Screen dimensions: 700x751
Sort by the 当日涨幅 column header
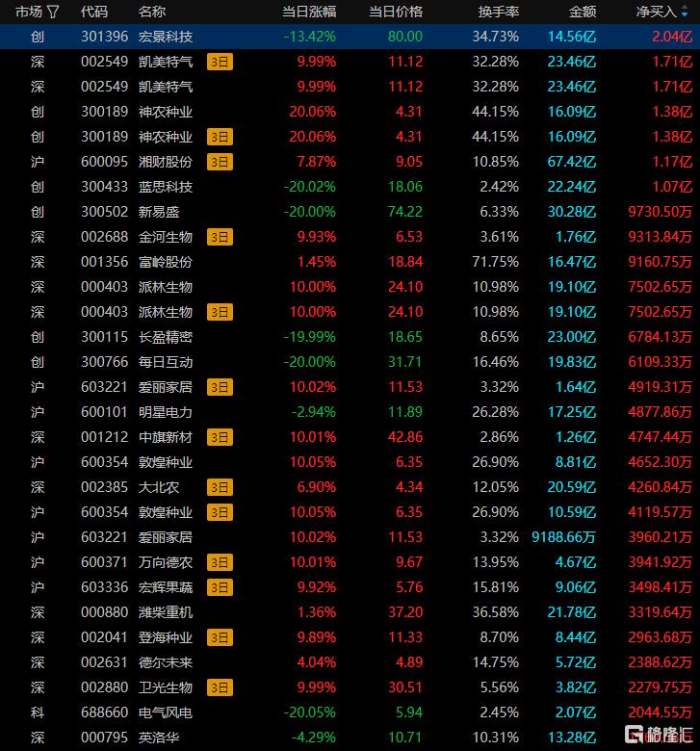point(309,12)
